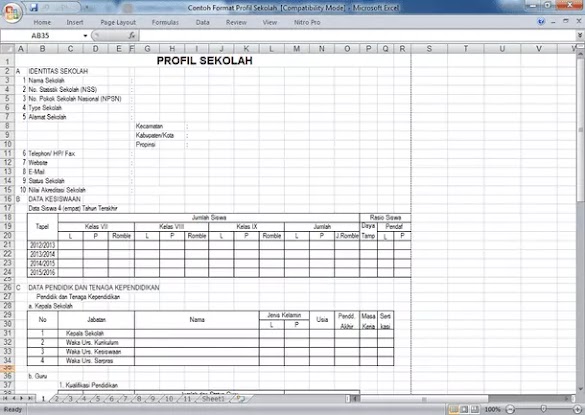Switch to sheet tab 2
Image resolution: width=585 pixels, height=415 pixels.
(x=57, y=399)
